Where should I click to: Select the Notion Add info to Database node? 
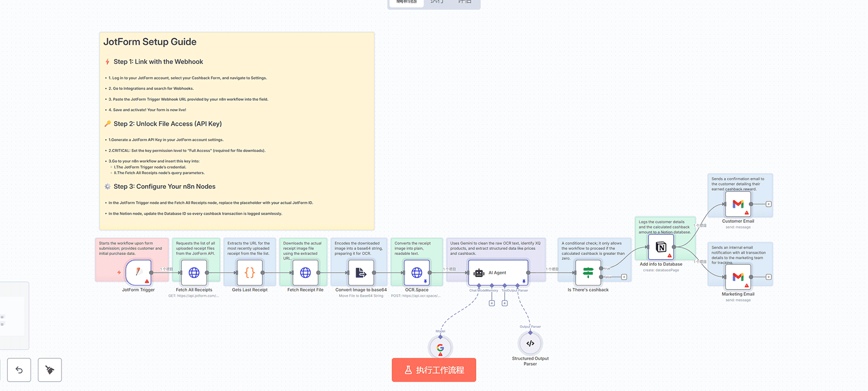661,247
